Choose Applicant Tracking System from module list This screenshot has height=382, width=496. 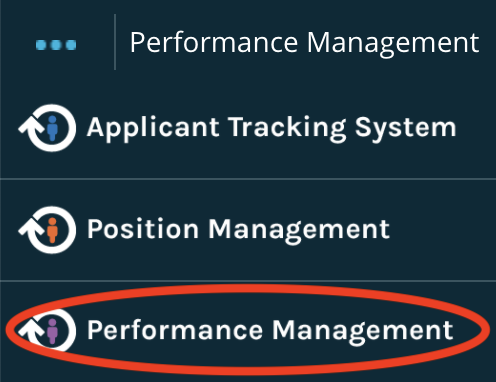click(271, 128)
